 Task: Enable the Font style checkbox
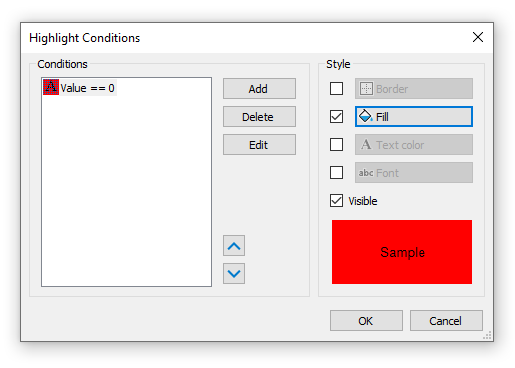click(336, 173)
